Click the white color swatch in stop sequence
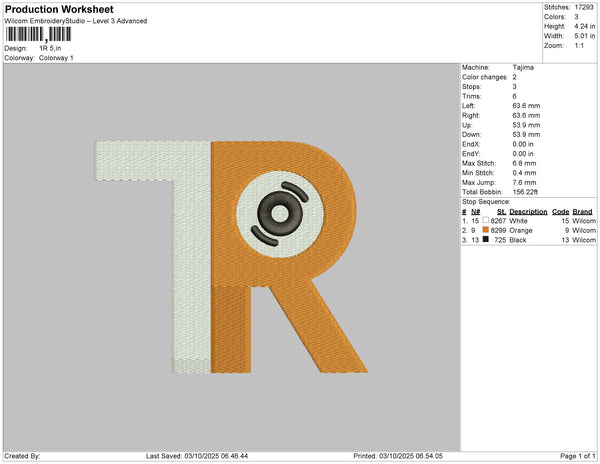Screen dimensions: 600x464 click(x=486, y=221)
